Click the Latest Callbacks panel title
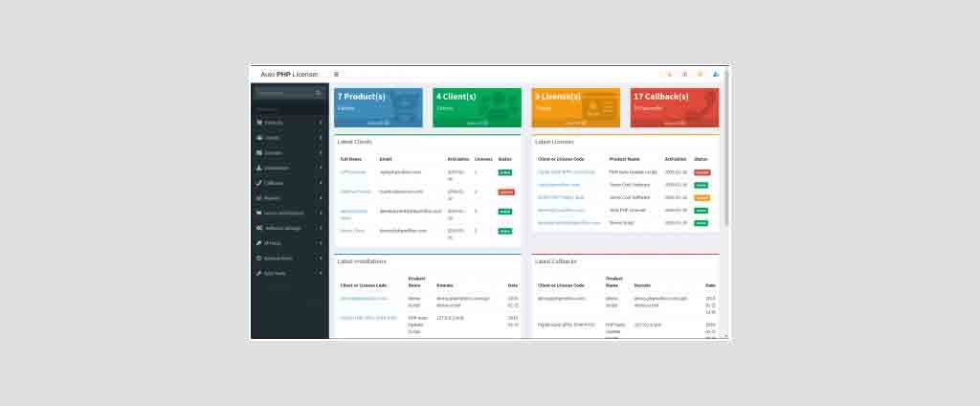 tap(556, 260)
